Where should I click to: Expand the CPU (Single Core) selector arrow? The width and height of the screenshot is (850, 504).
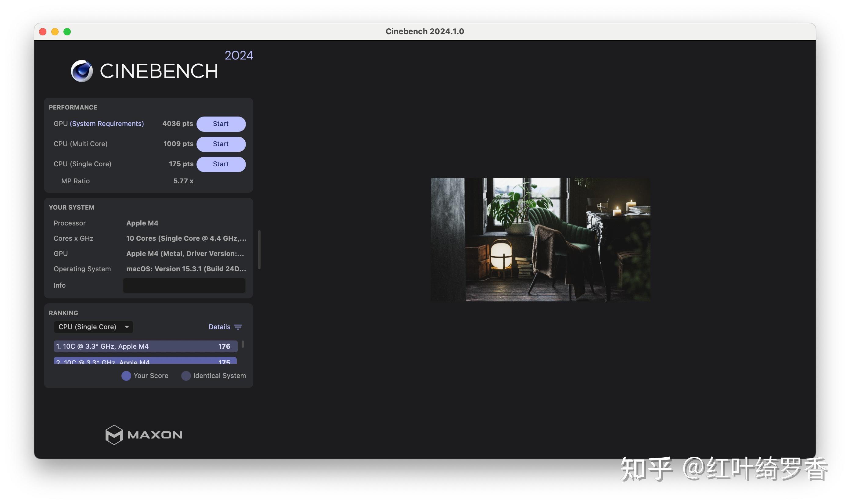coord(127,327)
